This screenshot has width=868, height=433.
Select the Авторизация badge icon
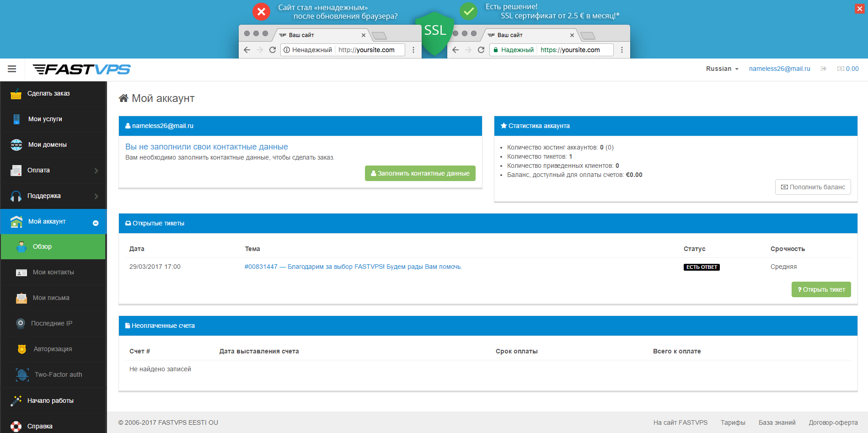[x=21, y=349]
